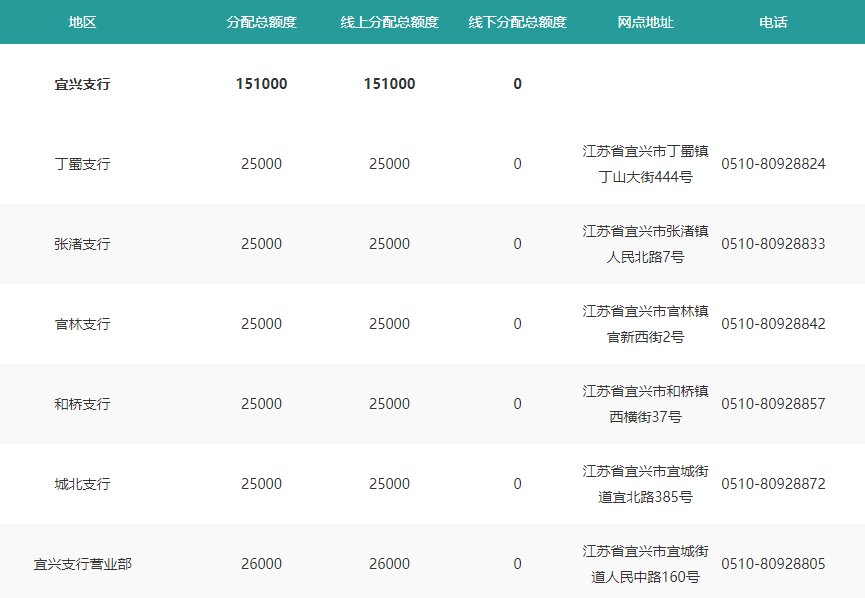
Task: Click the 线下分配总额度 column header
Action: 517,22
